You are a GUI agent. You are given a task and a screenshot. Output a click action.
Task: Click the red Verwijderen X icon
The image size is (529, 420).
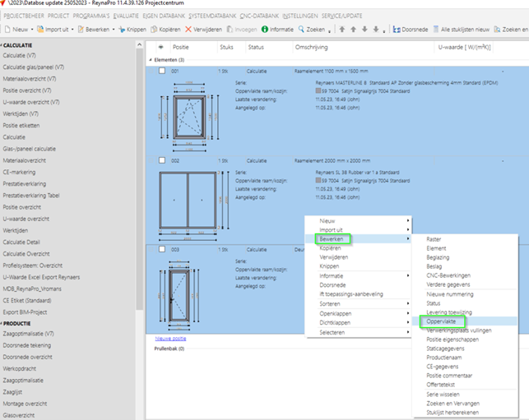click(x=188, y=30)
